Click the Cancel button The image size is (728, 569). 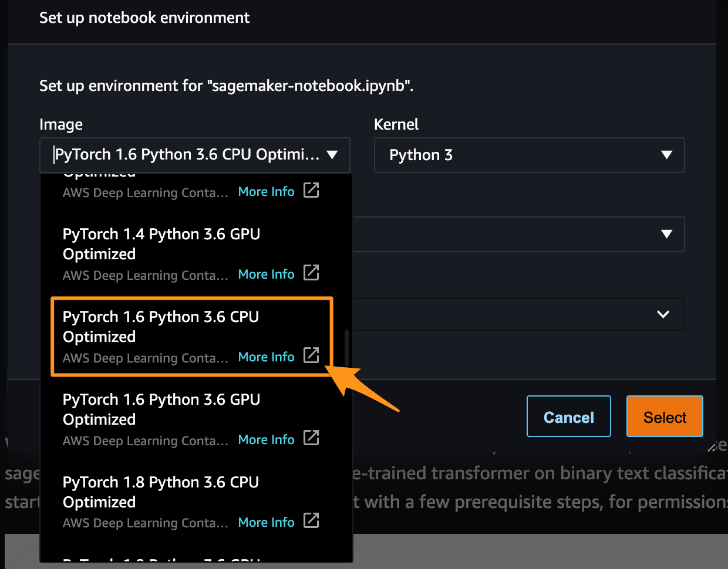[x=568, y=417]
